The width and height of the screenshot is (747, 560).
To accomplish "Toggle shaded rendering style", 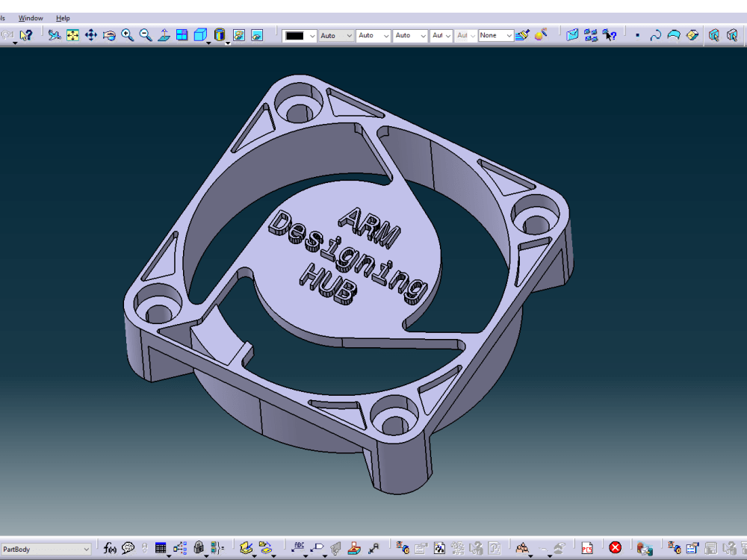I will pos(220,34).
